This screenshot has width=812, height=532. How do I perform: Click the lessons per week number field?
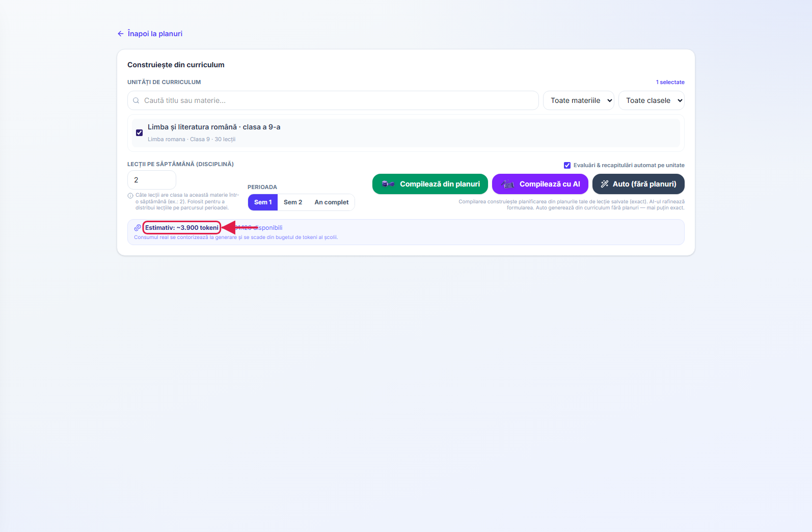tap(151, 180)
